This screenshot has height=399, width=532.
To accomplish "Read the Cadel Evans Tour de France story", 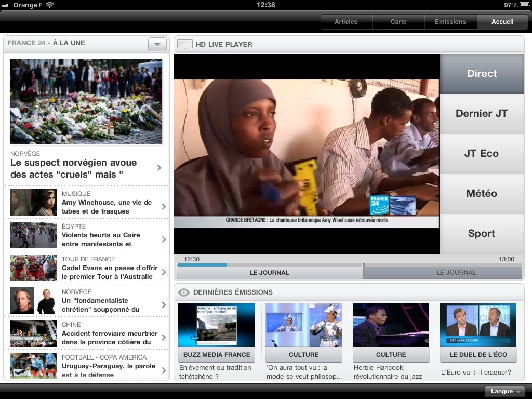I will (x=109, y=268).
